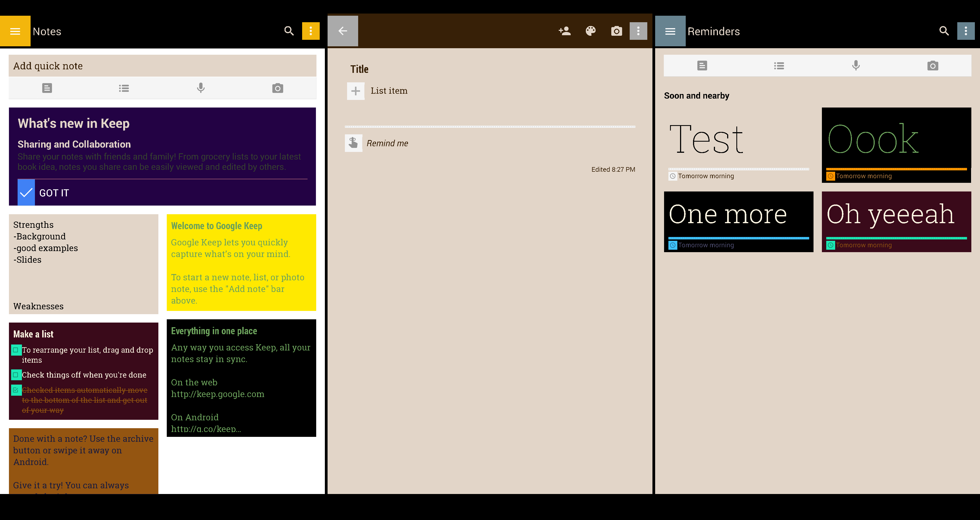Click Tomorrow morning label on One more note

tap(706, 245)
